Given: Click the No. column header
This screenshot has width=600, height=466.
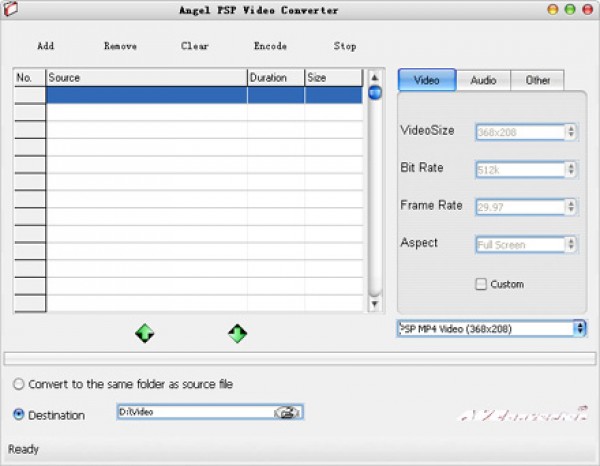Looking at the screenshot, I should tap(29, 78).
